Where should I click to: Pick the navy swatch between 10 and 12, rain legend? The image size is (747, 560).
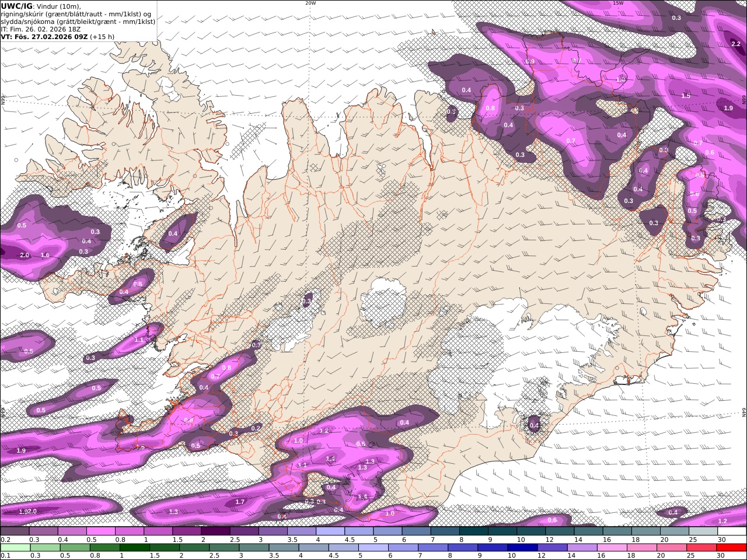[522, 548]
